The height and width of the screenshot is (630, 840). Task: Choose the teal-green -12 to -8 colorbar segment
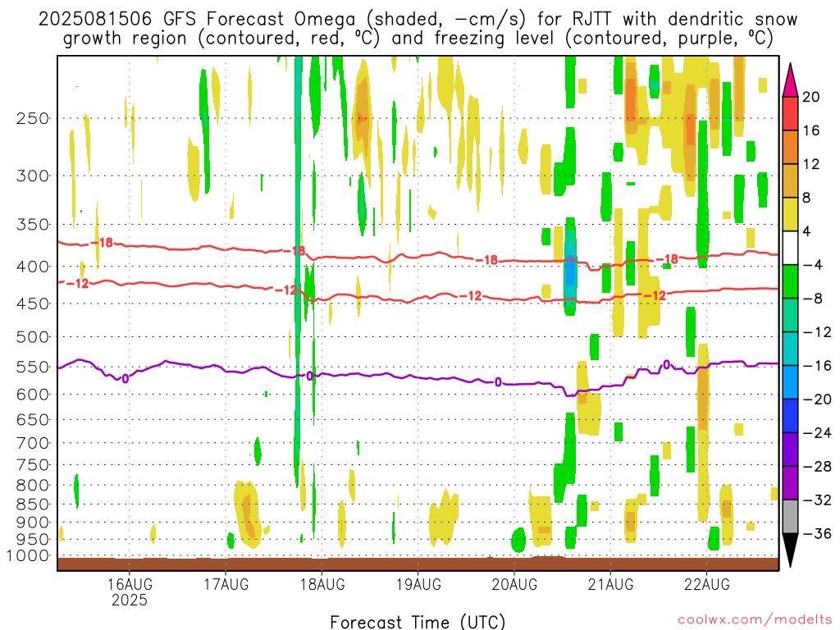pyautogui.click(x=790, y=315)
